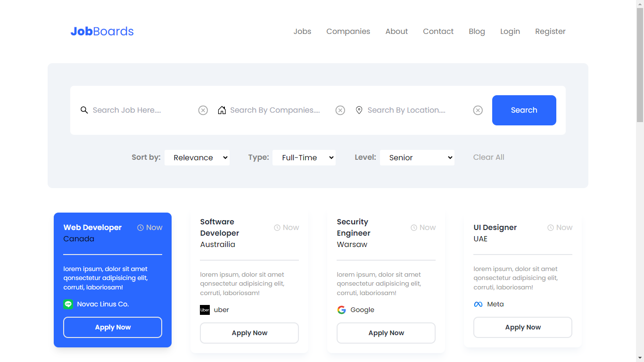Click the Meta company name text

(495, 304)
